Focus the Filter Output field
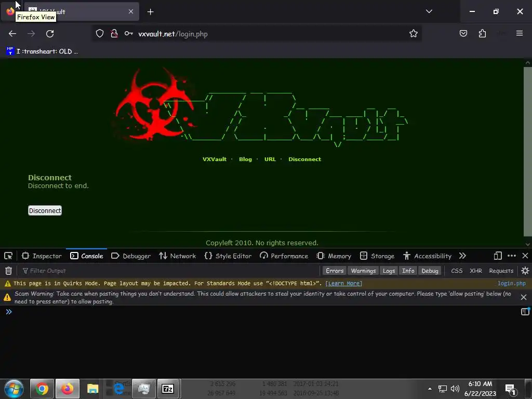The height and width of the screenshot is (399, 532). point(170,271)
